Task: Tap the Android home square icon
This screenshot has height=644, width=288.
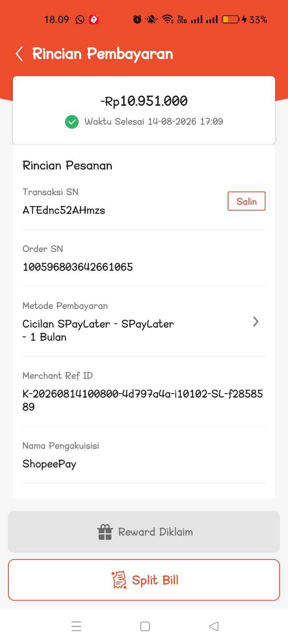Action: (145, 626)
